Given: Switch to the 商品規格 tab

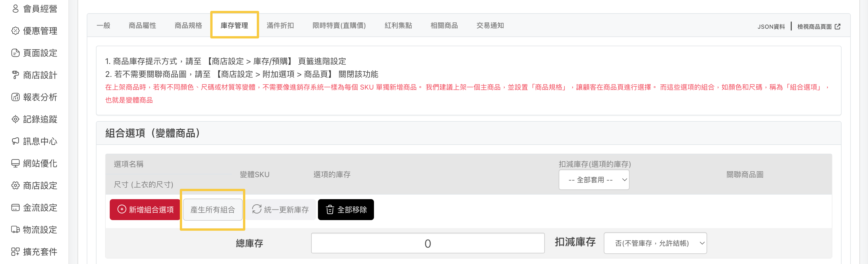Looking at the screenshot, I should 188,26.
